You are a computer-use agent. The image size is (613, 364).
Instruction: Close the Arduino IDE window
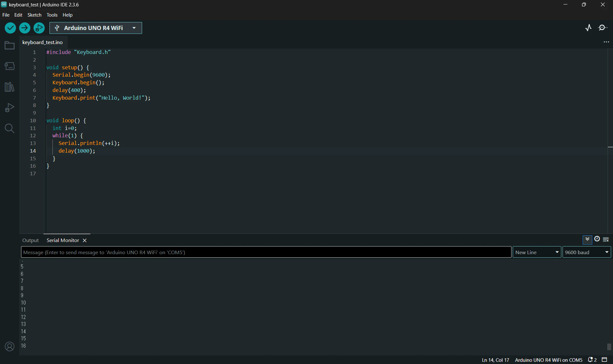click(x=603, y=4)
